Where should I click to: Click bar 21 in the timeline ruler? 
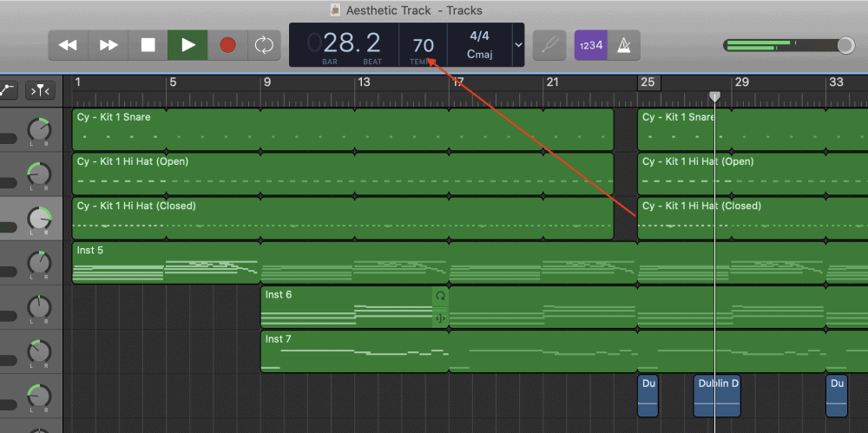click(552, 82)
